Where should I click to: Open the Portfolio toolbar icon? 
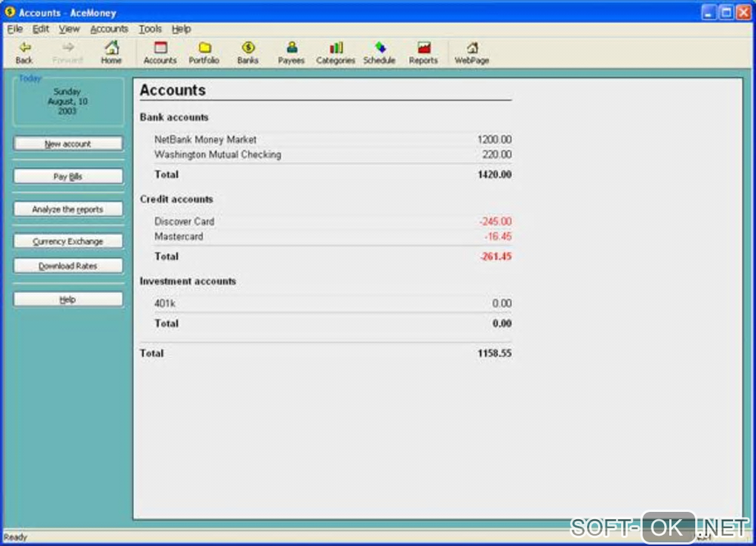click(204, 53)
